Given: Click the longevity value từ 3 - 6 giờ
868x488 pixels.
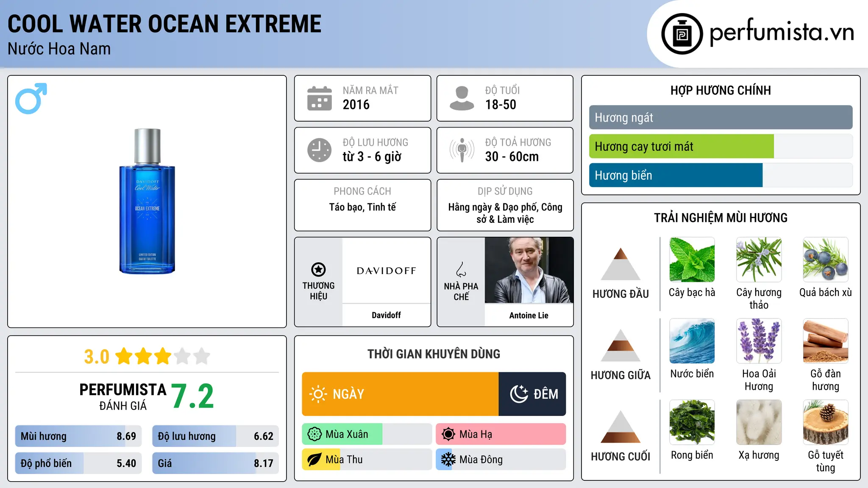Looking at the screenshot, I should pyautogui.click(x=372, y=157).
